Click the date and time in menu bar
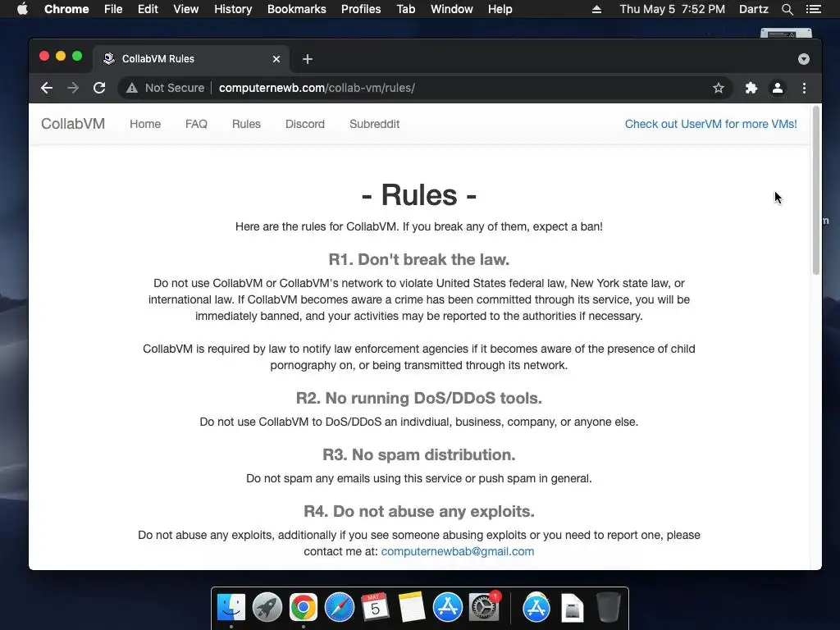The width and height of the screenshot is (840, 630). click(x=673, y=9)
